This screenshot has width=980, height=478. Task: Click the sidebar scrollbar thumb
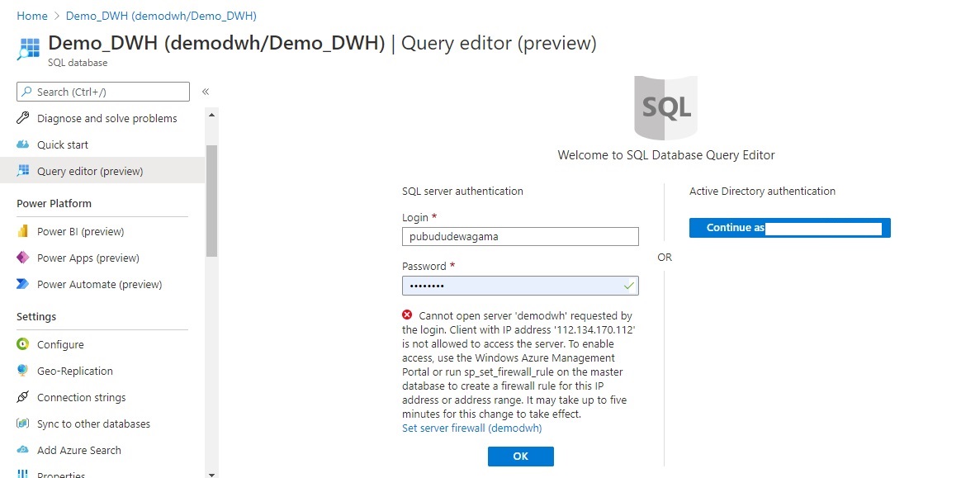(x=211, y=201)
